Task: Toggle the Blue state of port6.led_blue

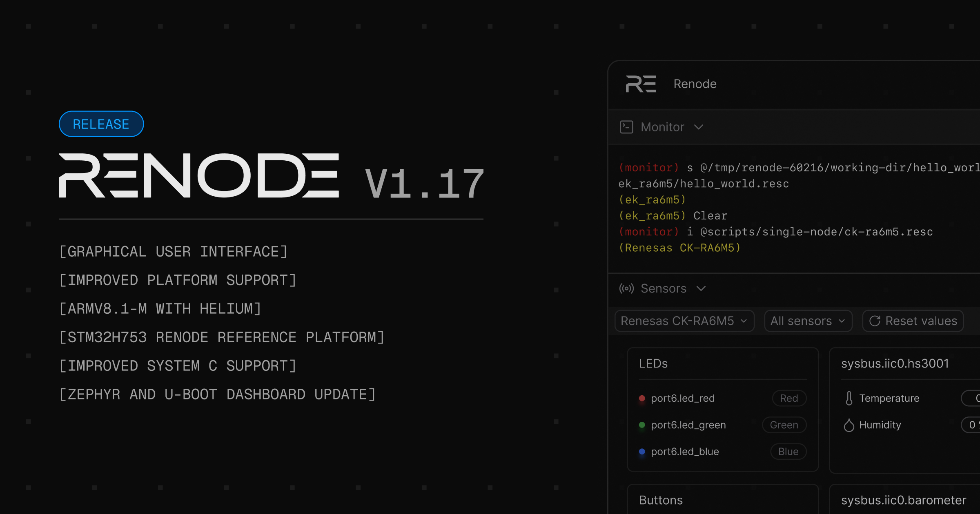Action: click(788, 452)
